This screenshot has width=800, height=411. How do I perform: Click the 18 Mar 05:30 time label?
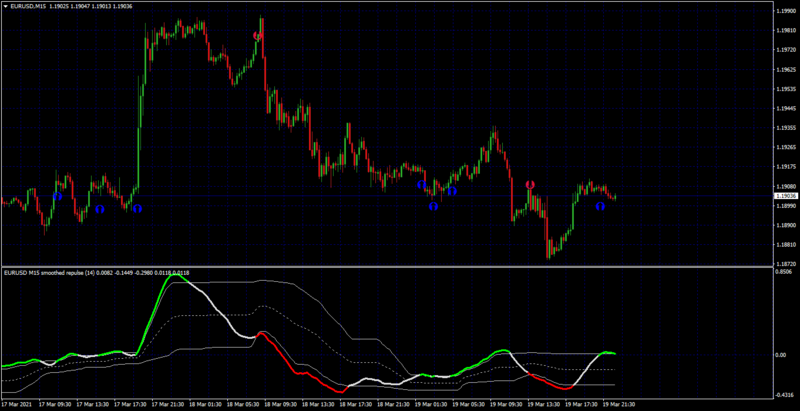point(244,404)
